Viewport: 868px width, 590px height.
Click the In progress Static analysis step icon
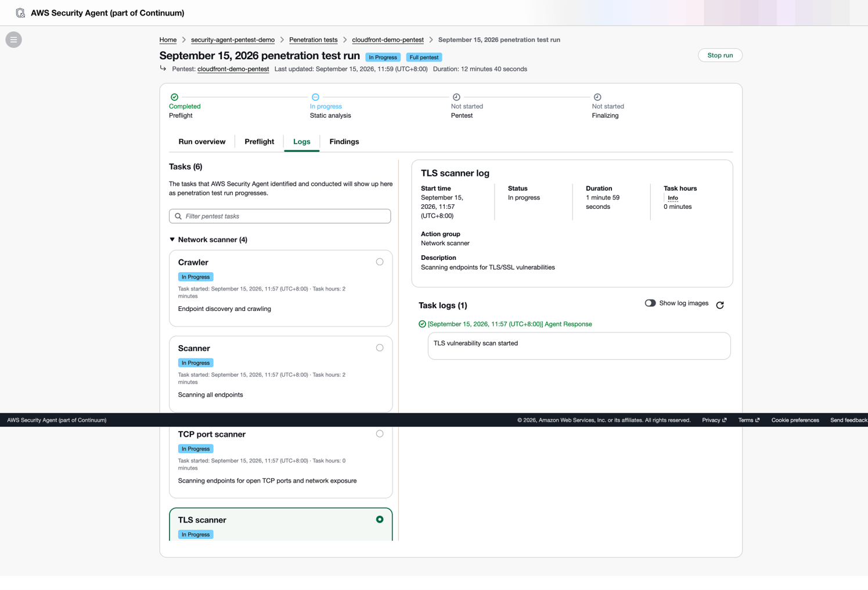click(315, 97)
